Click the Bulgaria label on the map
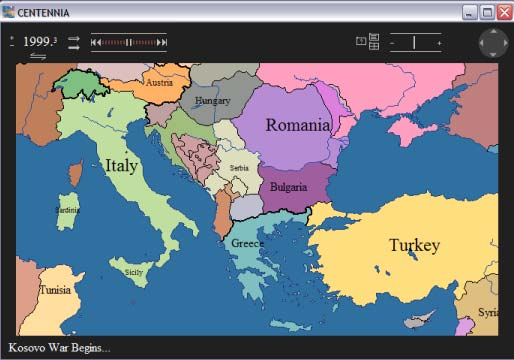 pos(288,187)
